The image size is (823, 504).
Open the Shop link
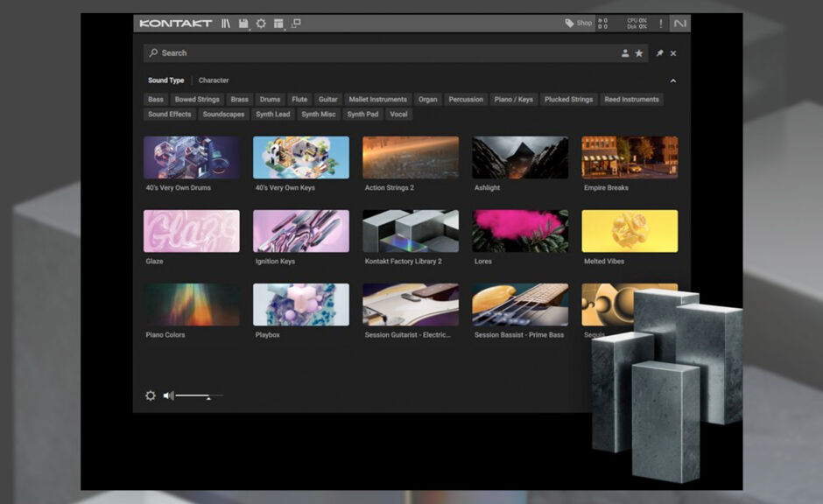pyautogui.click(x=579, y=24)
